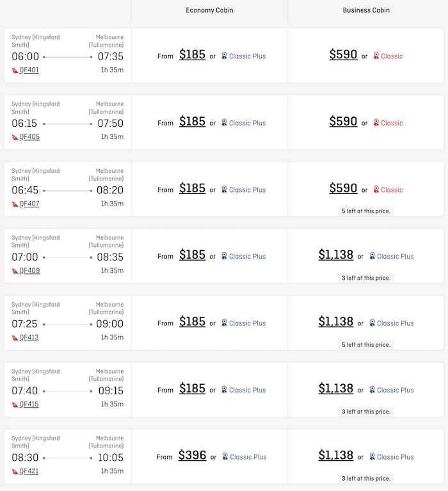
Task: Open flight number link QF407
Action: pos(29,204)
